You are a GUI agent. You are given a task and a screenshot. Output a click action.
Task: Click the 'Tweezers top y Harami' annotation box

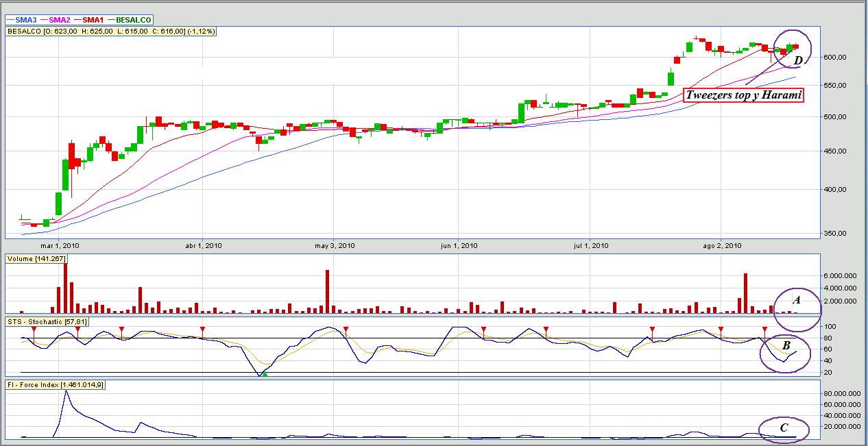click(x=744, y=95)
